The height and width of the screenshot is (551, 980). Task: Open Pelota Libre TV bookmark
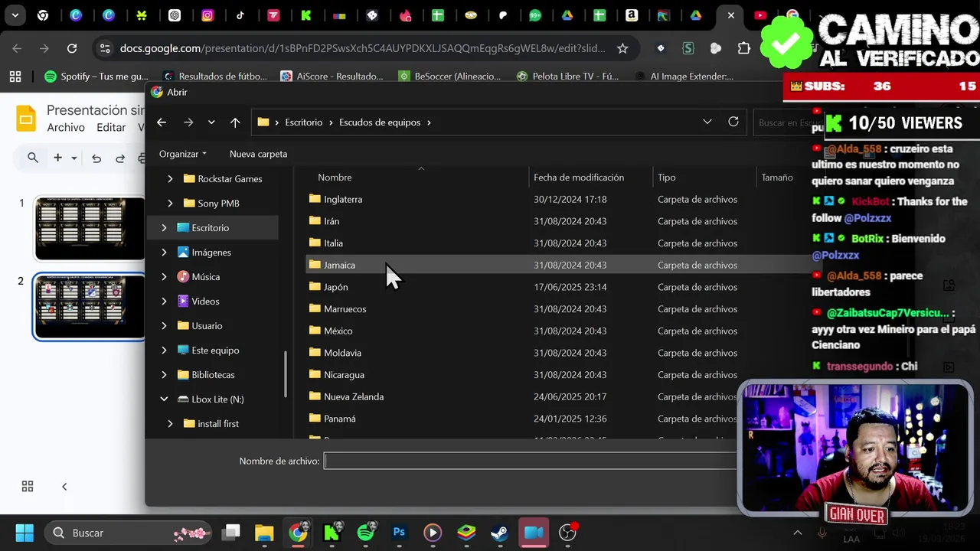click(568, 76)
